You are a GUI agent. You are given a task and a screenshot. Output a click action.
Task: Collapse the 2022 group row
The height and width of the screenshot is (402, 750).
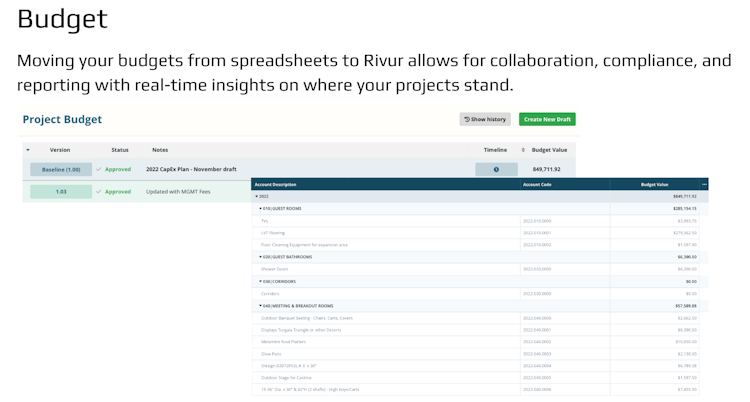tap(257, 196)
